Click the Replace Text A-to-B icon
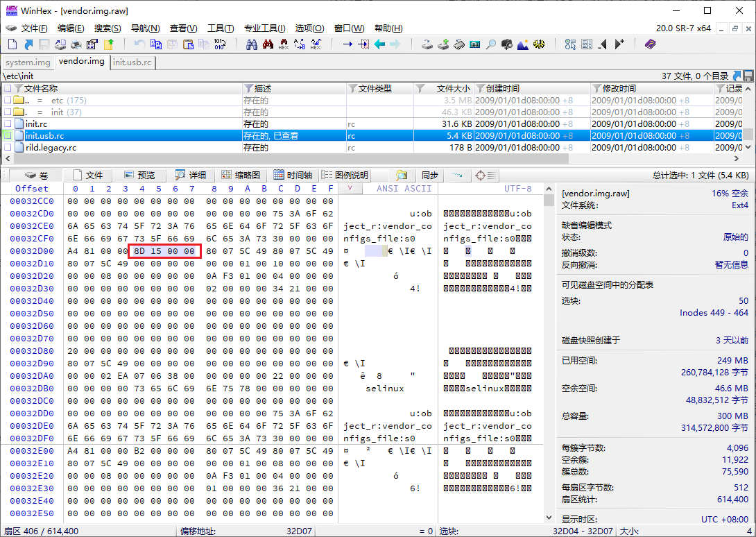 coord(300,44)
